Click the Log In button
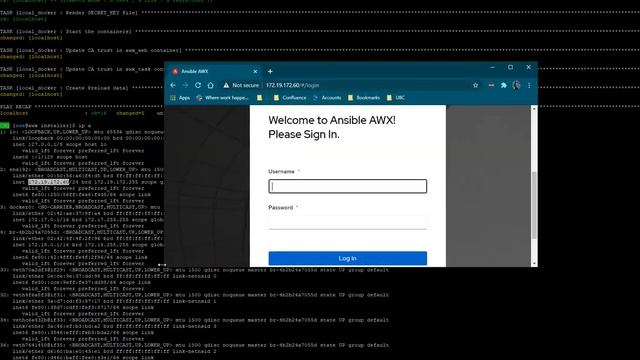 (x=348, y=258)
